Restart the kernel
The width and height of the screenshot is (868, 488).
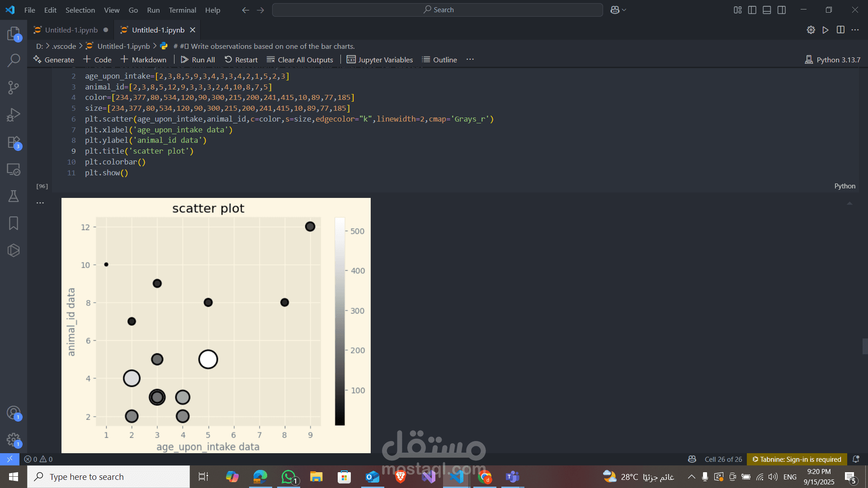click(x=241, y=60)
